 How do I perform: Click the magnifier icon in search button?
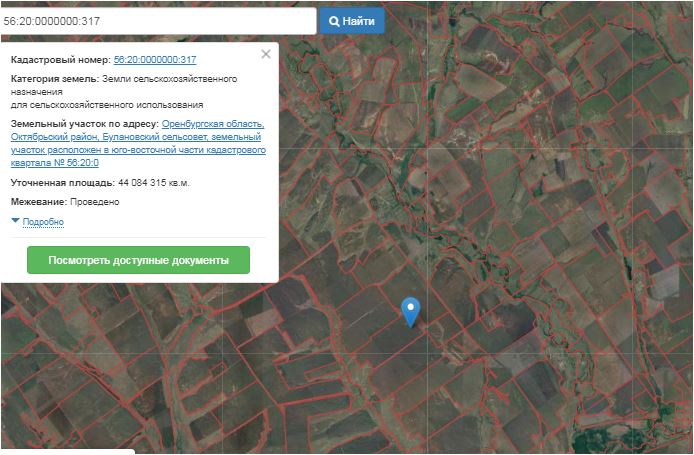334,21
